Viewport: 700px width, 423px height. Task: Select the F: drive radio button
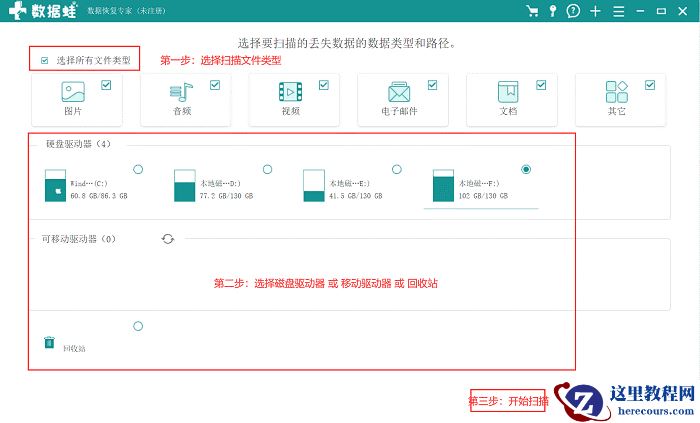[526, 169]
